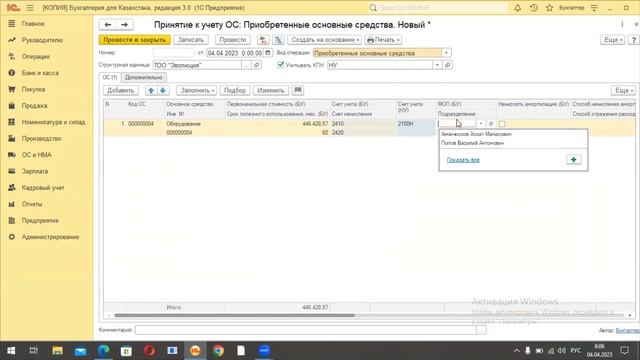Click the Провести button
This screenshot has height=360, width=640.
(233, 40)
